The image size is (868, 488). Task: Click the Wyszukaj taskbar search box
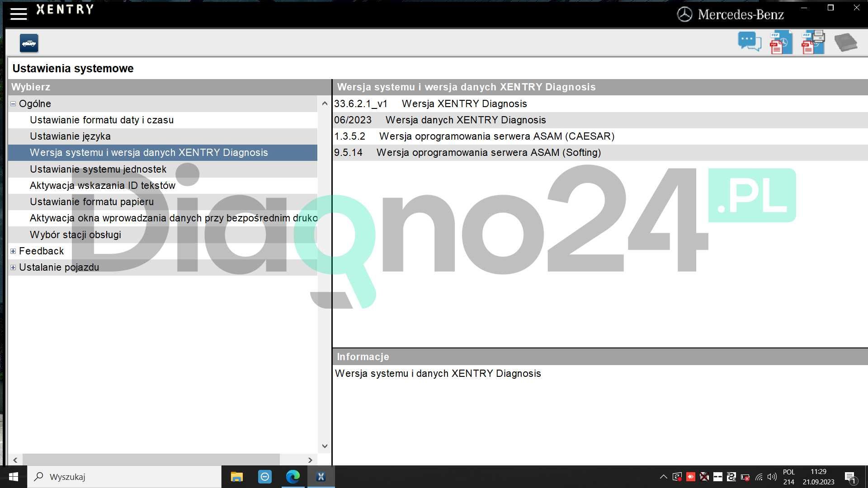click(x=124, y=477)
